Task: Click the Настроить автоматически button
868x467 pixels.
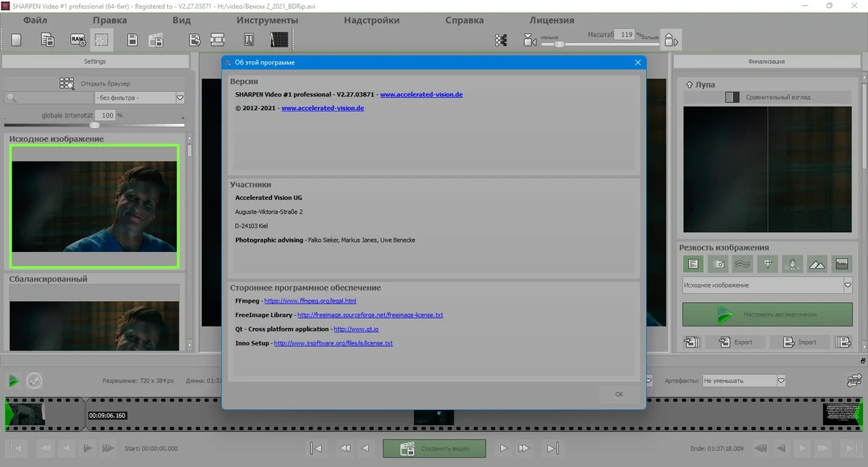Action: point(767,314)
